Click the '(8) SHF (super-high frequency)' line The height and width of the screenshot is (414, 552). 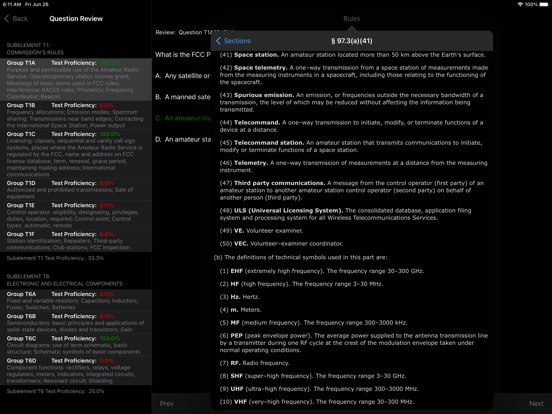pos(313,376)
